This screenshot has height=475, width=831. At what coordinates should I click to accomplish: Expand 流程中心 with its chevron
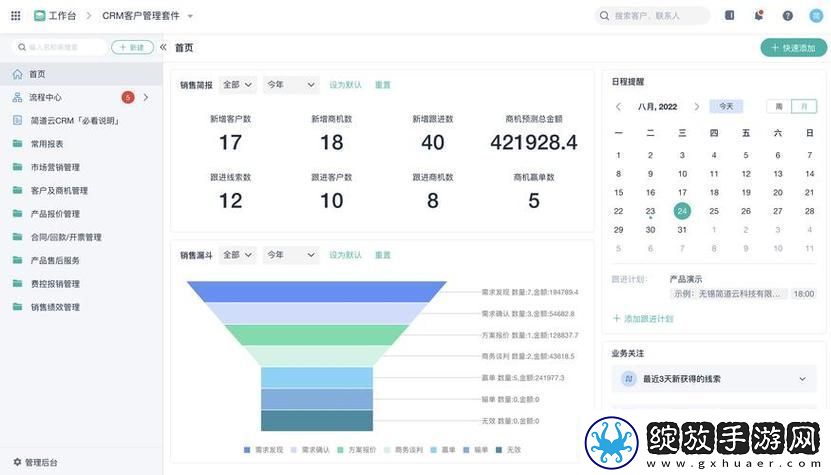(146, 98)
